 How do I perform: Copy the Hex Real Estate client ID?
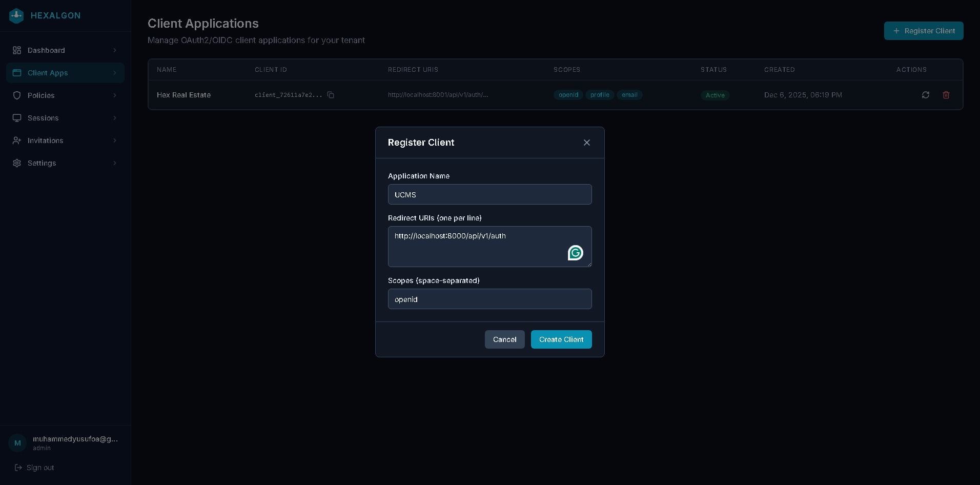(x=330, y=95)
